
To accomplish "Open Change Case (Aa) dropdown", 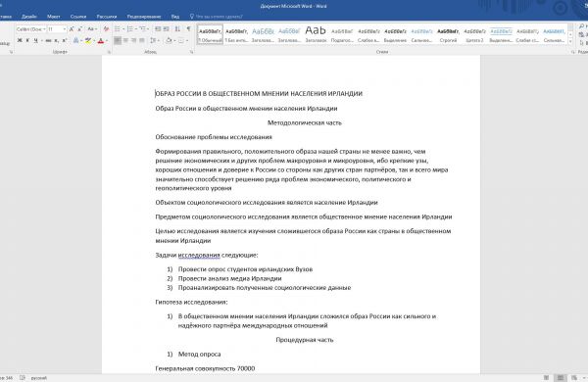I will [92, 28].
